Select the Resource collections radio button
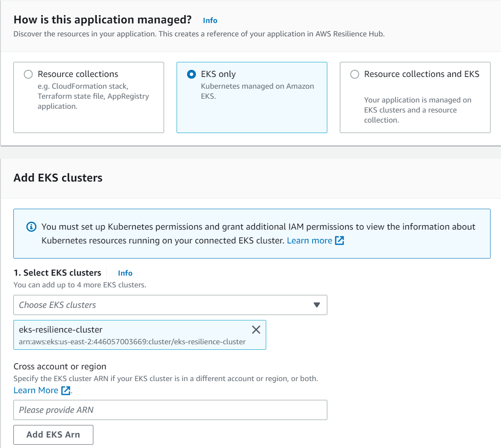 28,74
